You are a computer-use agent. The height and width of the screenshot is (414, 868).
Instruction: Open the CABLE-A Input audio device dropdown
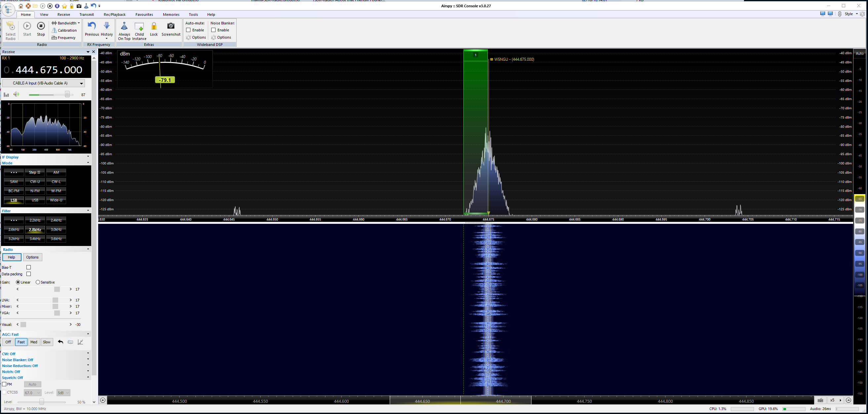click(x=81, y=84)
